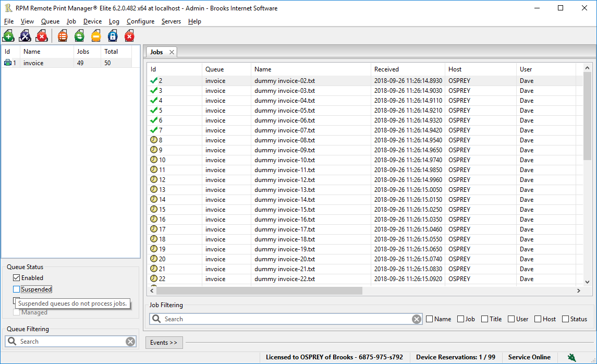Select the invoice queue in list

(33, 63)
